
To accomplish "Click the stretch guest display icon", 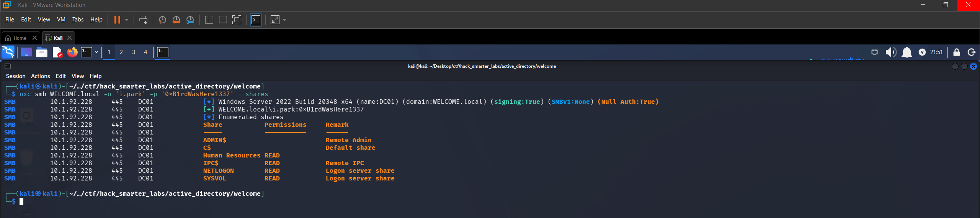I will pos(275,20).
